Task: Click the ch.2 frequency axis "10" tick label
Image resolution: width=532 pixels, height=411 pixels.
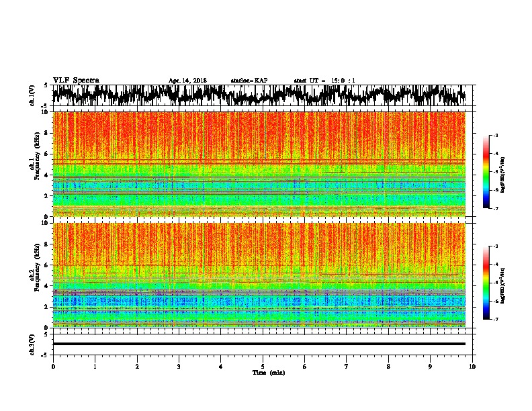Action: [46, 223]
